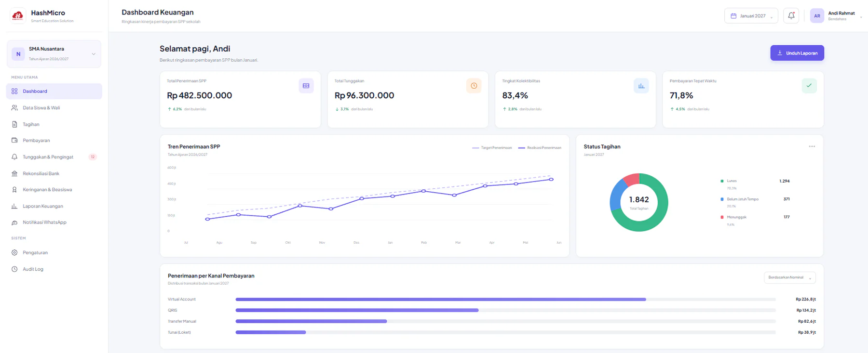Click the AR user avatar
The image size is (868, 353).
[817, 16]
